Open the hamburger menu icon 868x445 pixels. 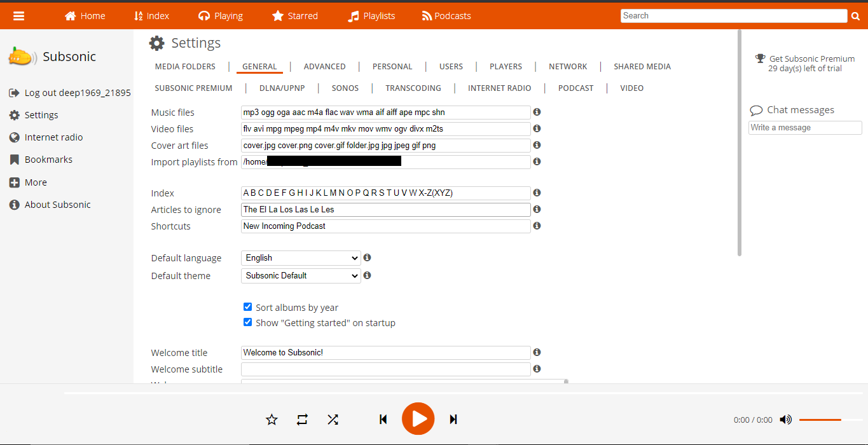pos(18,15)
